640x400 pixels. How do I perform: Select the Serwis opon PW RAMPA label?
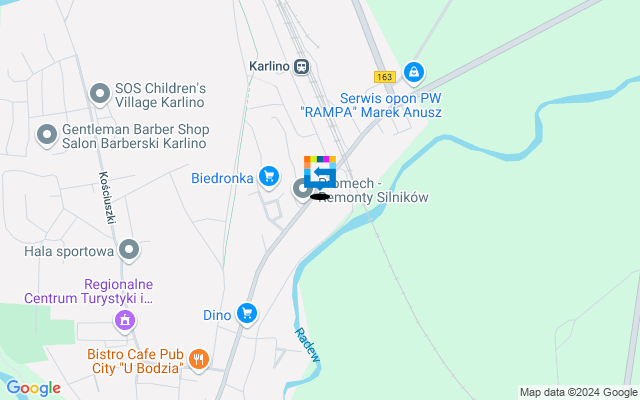click(x=371, y=105)
